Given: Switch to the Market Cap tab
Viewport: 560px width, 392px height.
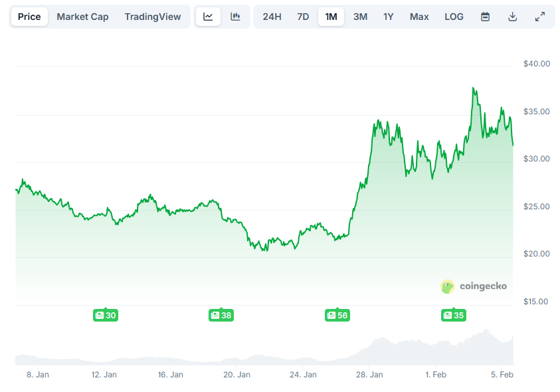Looking at the screenshot, I should (82, 16).
